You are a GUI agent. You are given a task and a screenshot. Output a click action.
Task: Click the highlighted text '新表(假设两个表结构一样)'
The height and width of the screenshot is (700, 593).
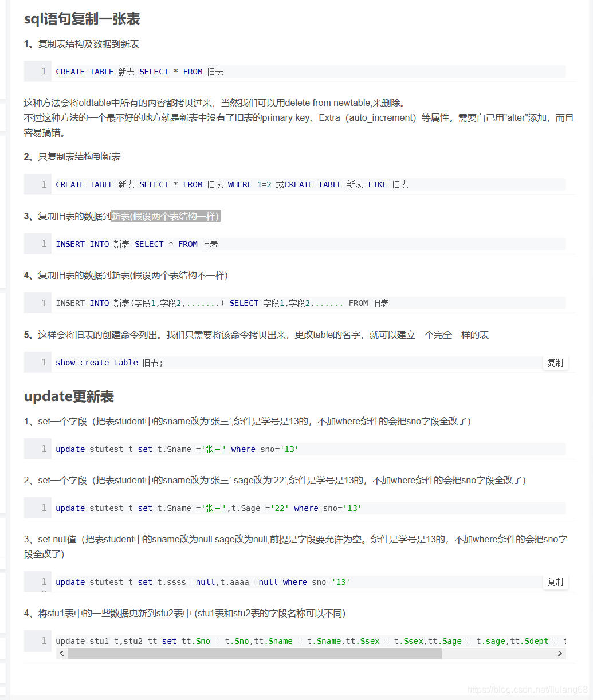point(166,215)
